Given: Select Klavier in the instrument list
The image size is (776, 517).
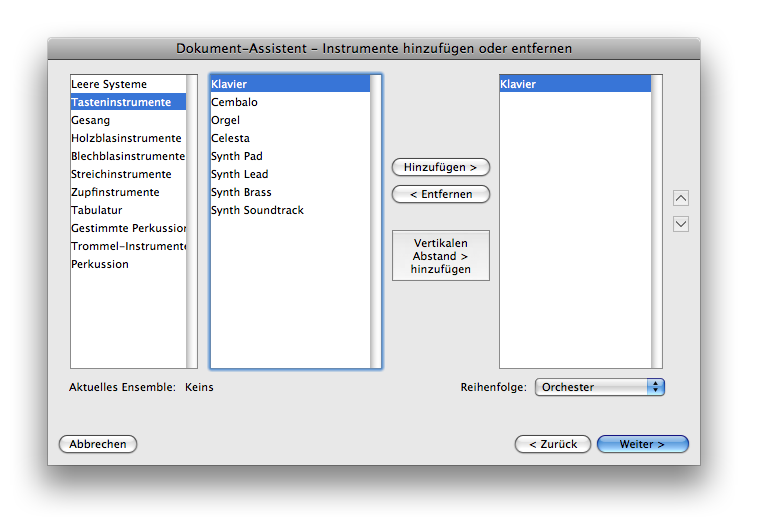Looking at the screenshot, I should coord(290,84).
